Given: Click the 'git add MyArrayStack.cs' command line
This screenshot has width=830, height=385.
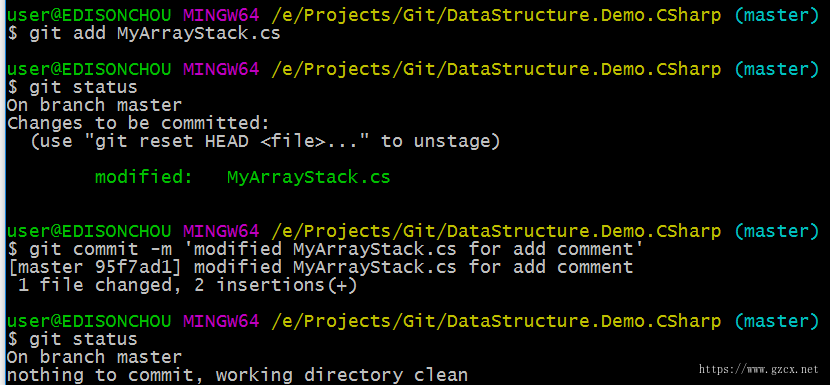Looking at the screenshot, I should pyautogui.click(x=144, y=34).
